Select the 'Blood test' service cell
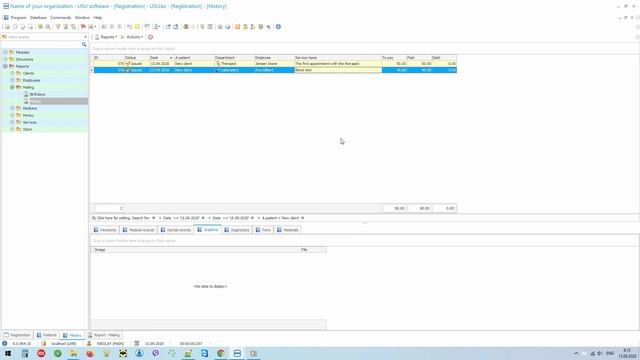 pos(338,70)
